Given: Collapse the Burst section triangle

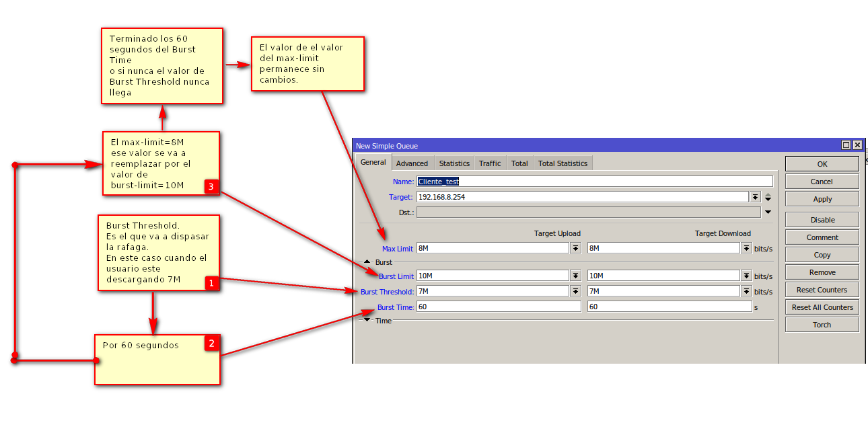Looking at the screenshot, I should click(x=367, y=262).
